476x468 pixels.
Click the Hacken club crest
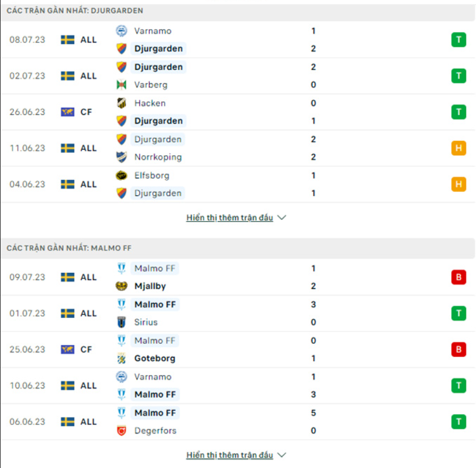click(x=121, y=104)
